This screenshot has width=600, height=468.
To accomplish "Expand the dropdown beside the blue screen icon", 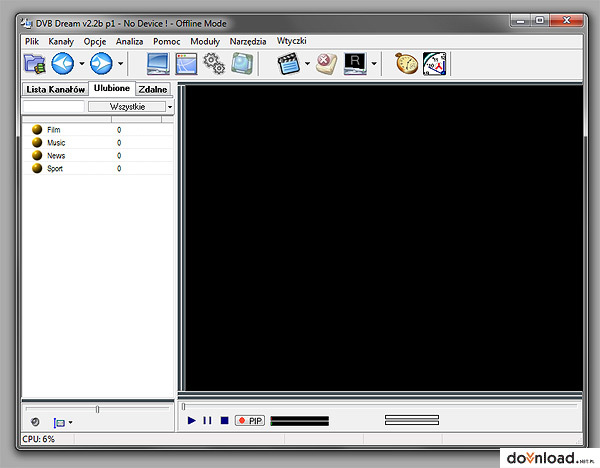I will coord(70,422).
